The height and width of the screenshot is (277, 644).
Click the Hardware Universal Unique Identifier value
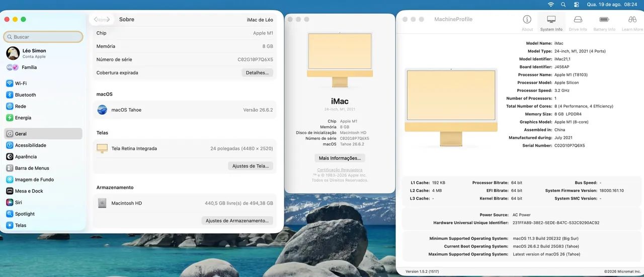[556, 223]
